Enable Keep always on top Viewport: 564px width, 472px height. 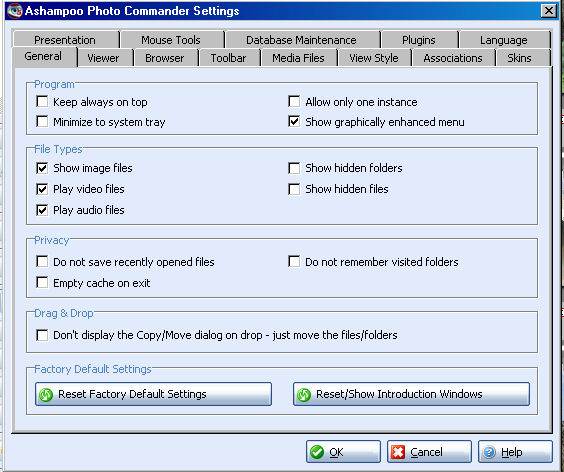pyautogui.click(x=42, y=101)
